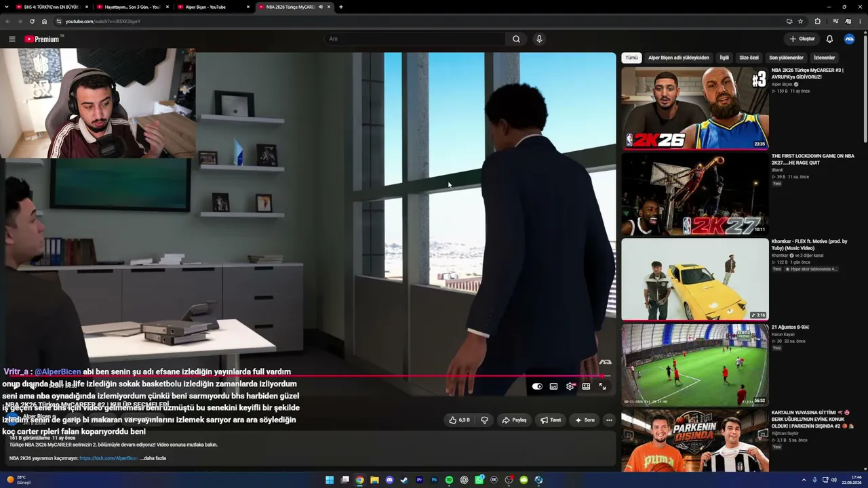The width and height of the screenshot is (868, 488).
Task: Click the Oluştur create button
Action: 802,39
